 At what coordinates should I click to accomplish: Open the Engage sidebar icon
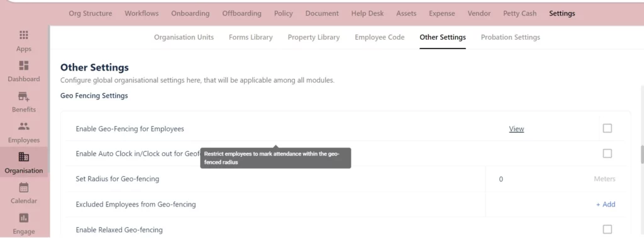24,218
